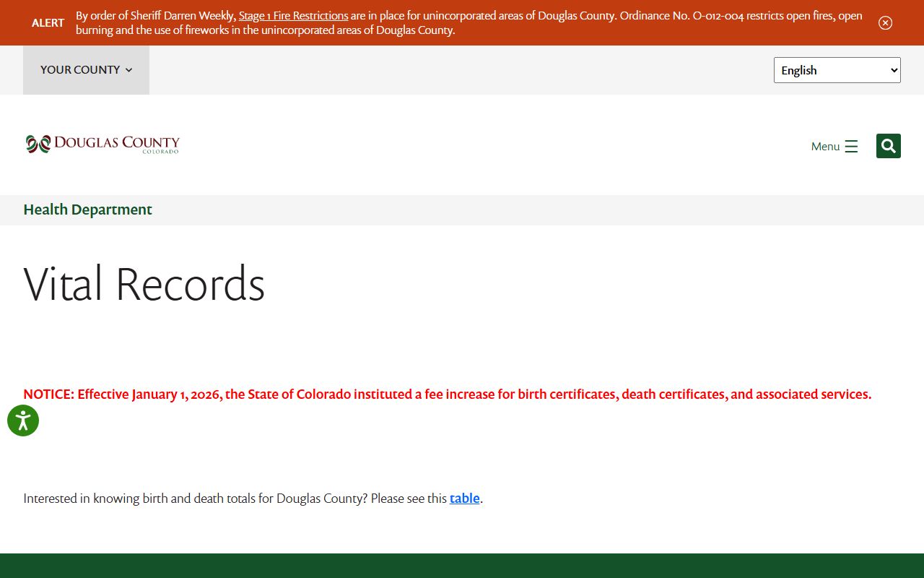Image resolution: width=924 pixels, height=578 pixels.
Task: Click the hamburger menu icon
Action: point(851,147)
